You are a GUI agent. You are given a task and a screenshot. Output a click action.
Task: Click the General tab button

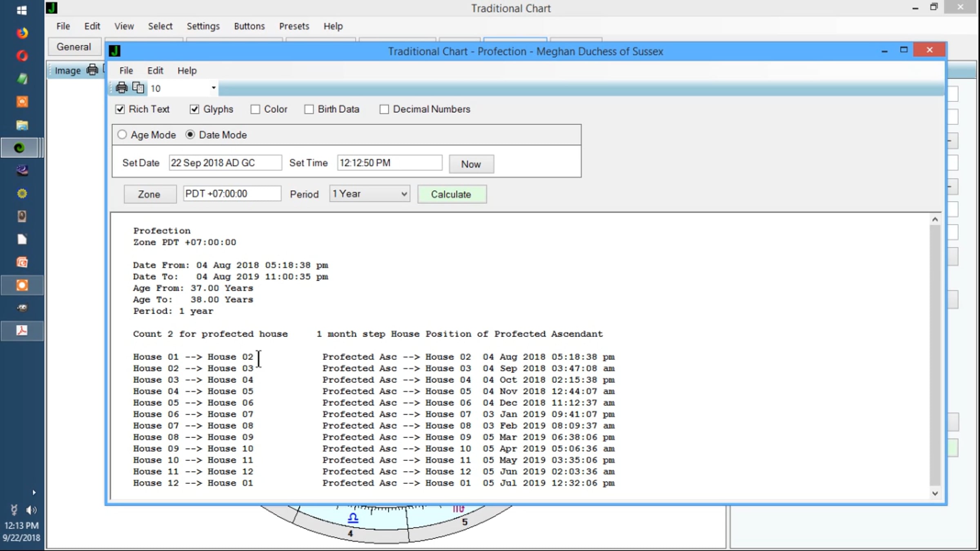(x=74, y=47)
